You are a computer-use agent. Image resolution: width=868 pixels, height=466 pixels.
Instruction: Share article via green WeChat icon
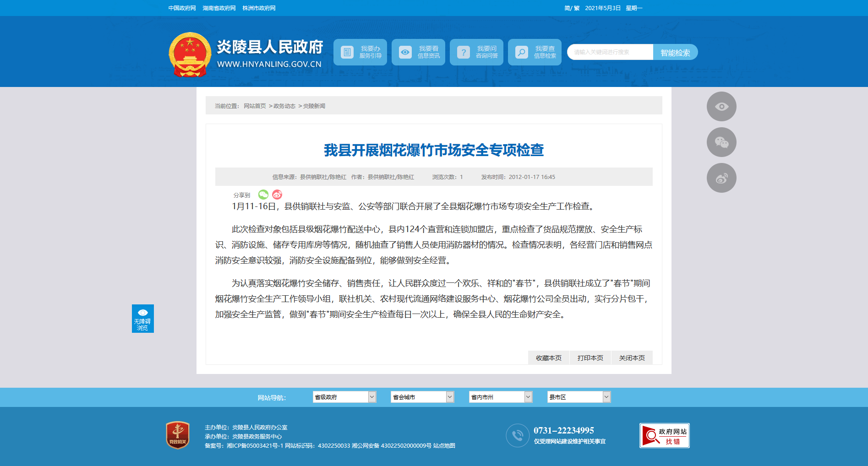(263, 195)
